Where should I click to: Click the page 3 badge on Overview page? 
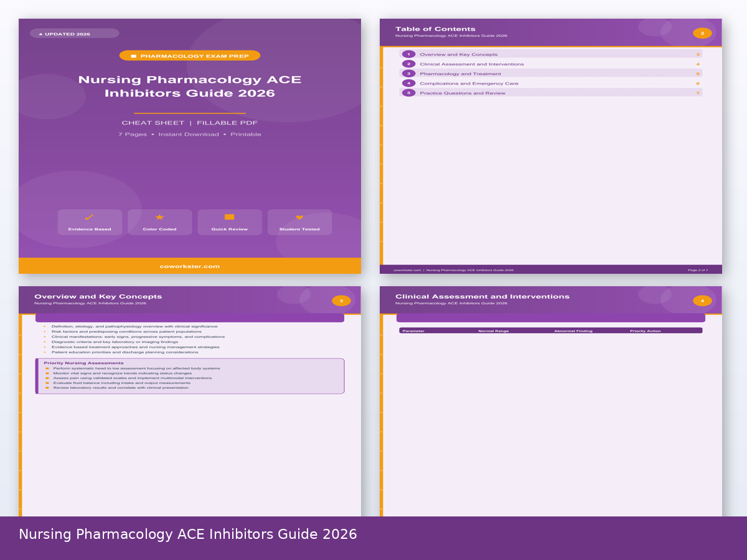pos(341,300)
